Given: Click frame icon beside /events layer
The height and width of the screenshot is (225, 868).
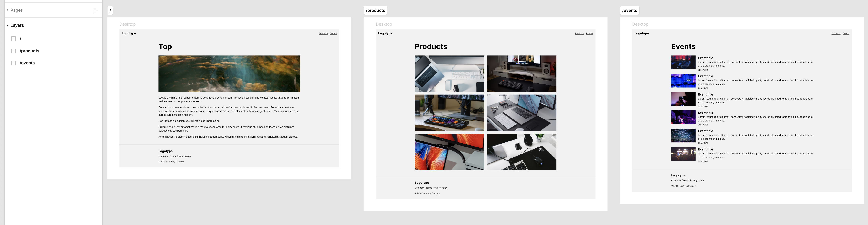Looking at the screenshot, I should point(14,63).
